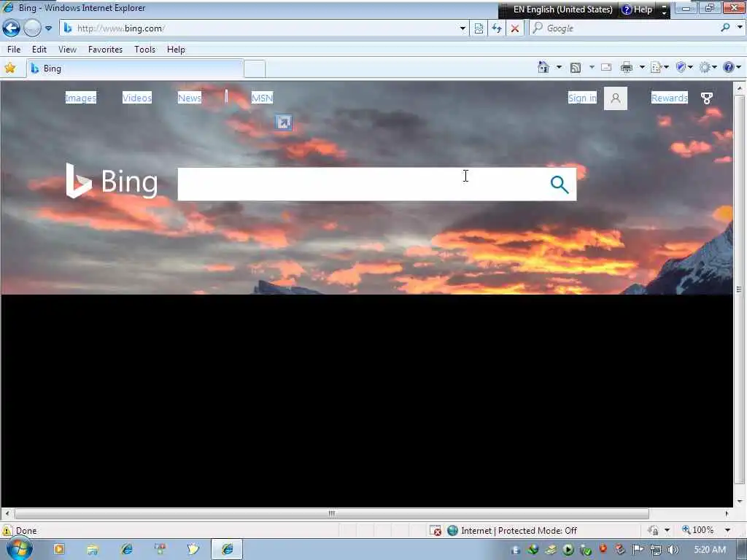
Task: Click the vertical scrollbar down arrow
Action: click(740, 501)
